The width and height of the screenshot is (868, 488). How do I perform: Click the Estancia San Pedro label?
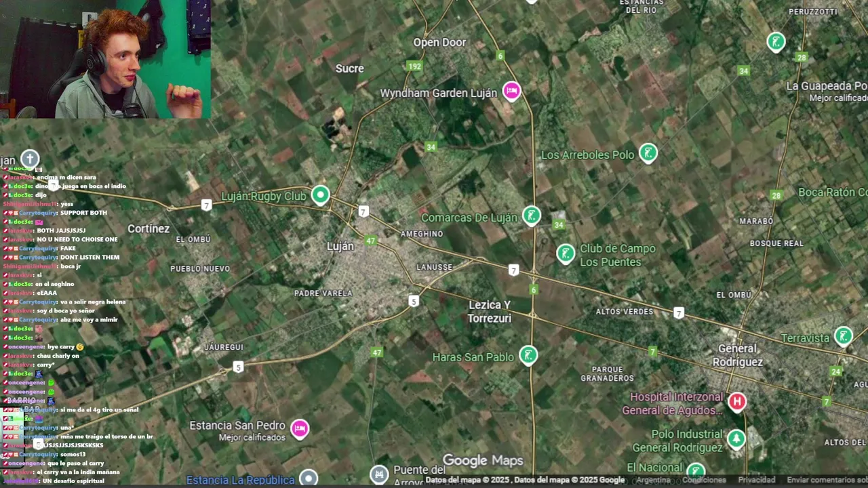[237, 426]
